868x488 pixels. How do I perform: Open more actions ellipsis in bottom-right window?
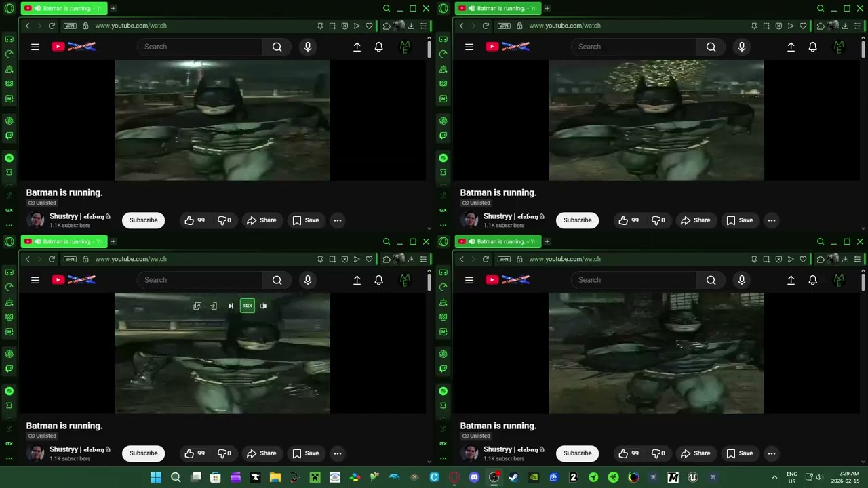point(772,453)
